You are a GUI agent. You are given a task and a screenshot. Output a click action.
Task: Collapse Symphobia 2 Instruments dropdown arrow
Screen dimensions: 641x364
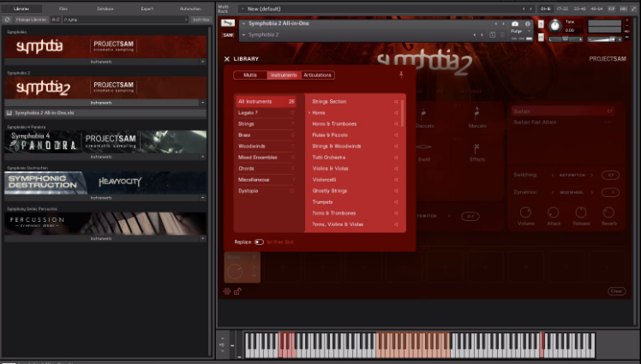point(202,103)
